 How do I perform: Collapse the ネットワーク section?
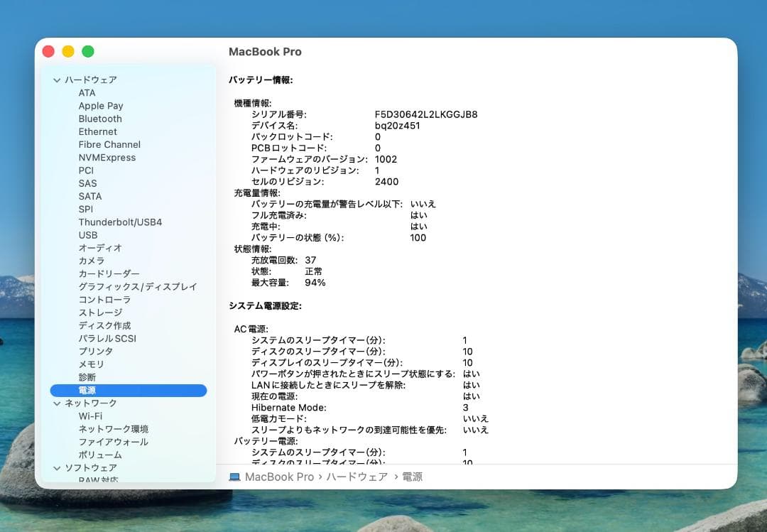57,403
